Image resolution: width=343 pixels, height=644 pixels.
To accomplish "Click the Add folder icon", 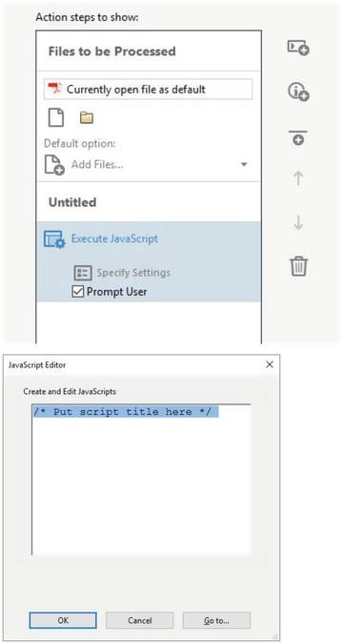I will coord(87,118).
